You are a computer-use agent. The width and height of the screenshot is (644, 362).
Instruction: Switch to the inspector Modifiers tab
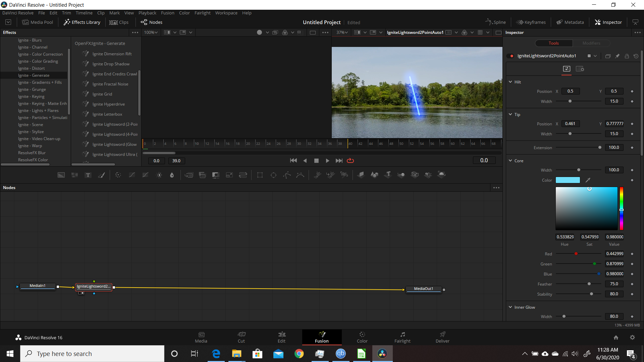click(591, 43)
